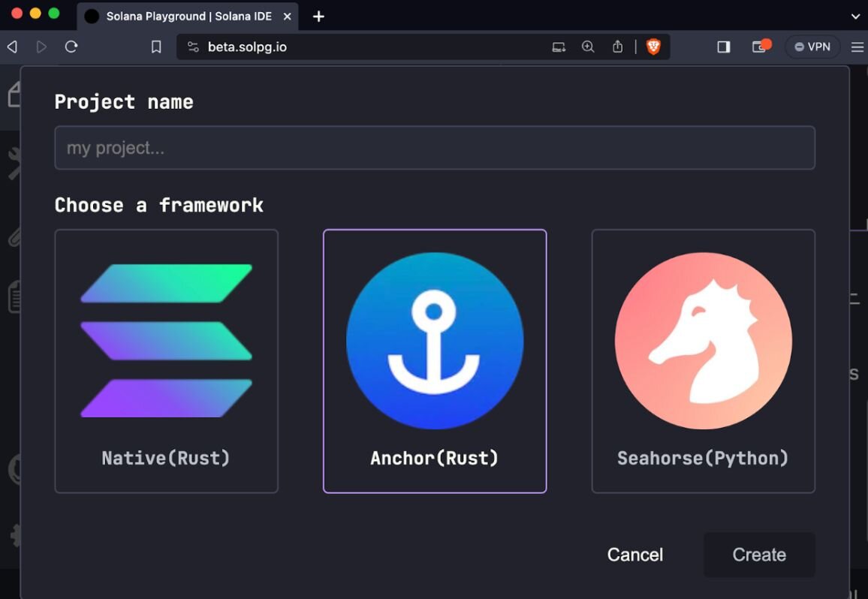Open a new browser tab
The width and height of the screenshot is (868, 599).
tap(318, 16)
